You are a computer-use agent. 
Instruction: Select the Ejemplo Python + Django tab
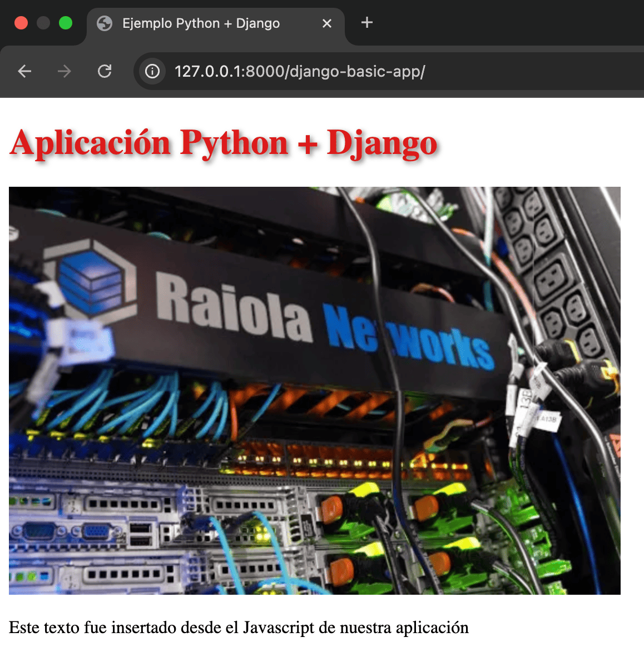(216, 23)
